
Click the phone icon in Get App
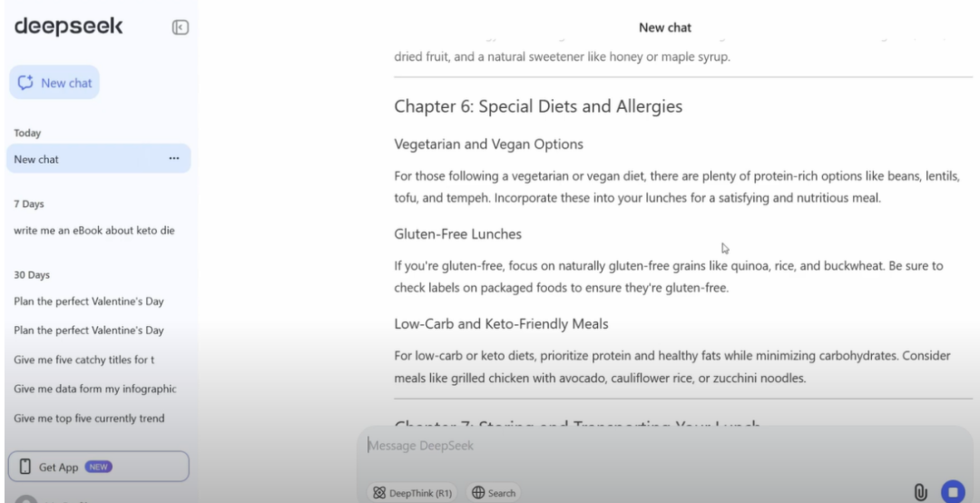coord(24,467)
